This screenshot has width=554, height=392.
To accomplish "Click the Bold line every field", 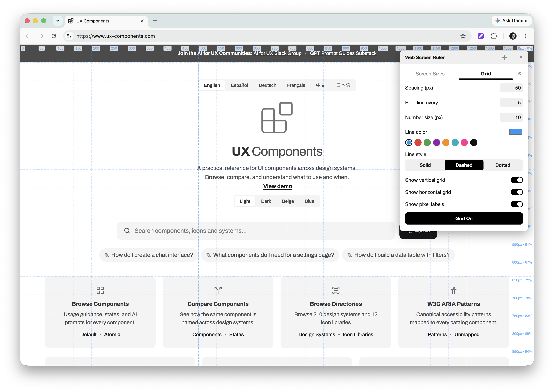I will pos(511,103).
